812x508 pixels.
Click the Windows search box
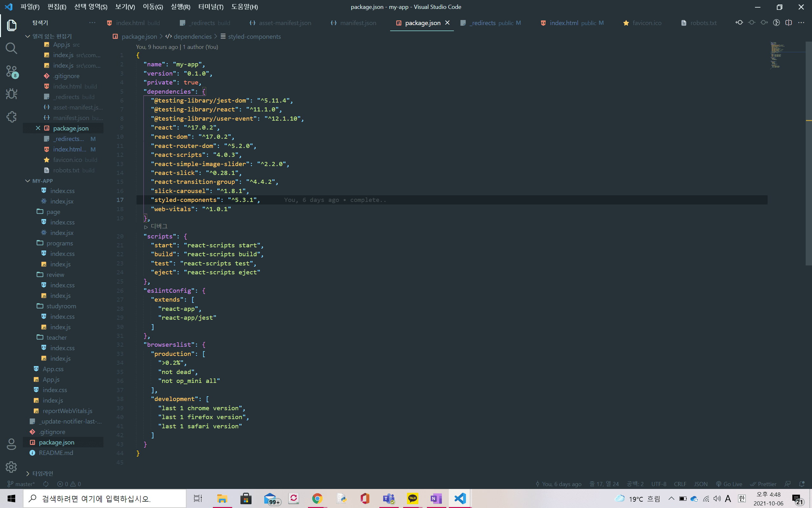(104, 498)
